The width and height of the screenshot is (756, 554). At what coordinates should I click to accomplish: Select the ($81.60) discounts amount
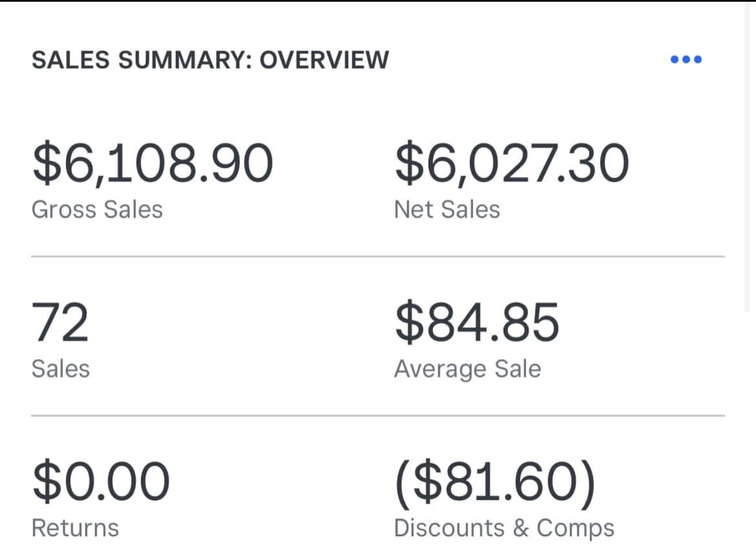tap(495, 481)
